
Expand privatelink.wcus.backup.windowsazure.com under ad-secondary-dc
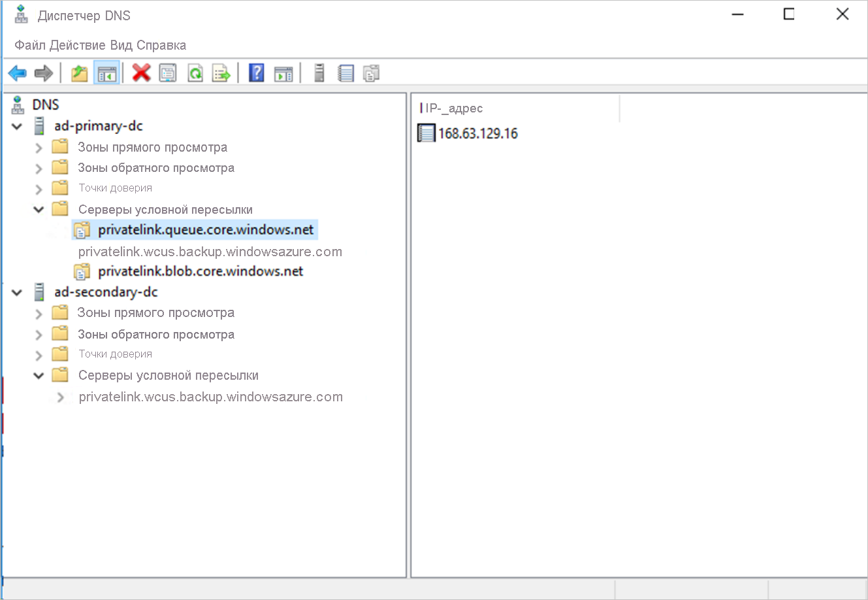click(x=60, y=396)
